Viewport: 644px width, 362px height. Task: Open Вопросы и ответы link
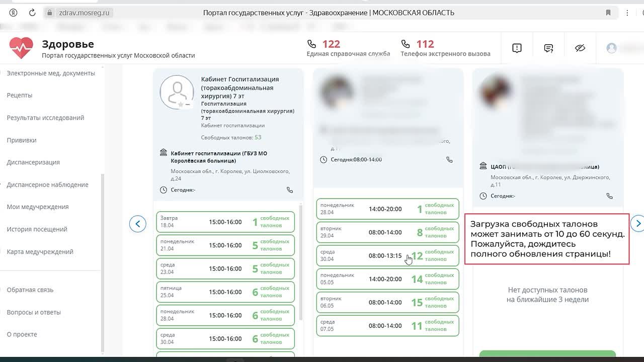click(34, 312)
